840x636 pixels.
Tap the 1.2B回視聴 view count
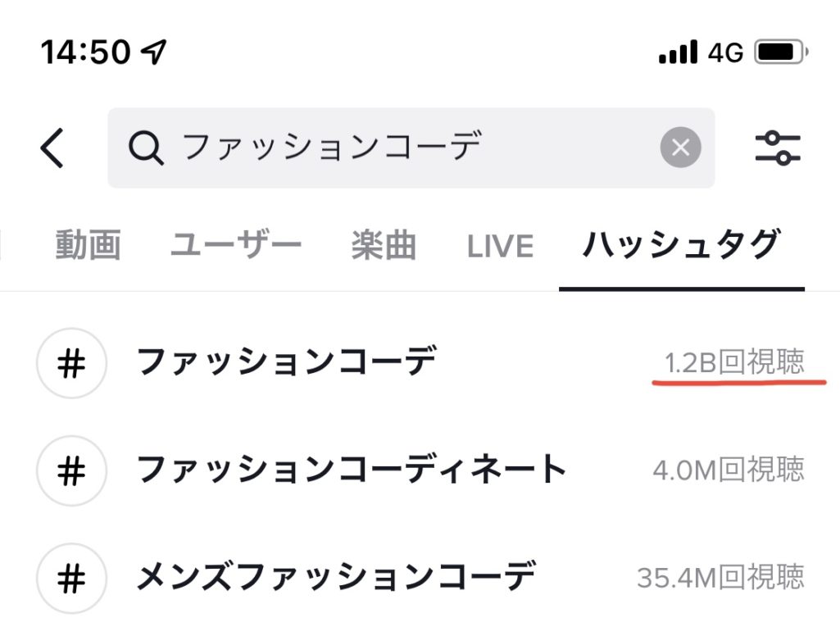734,362
